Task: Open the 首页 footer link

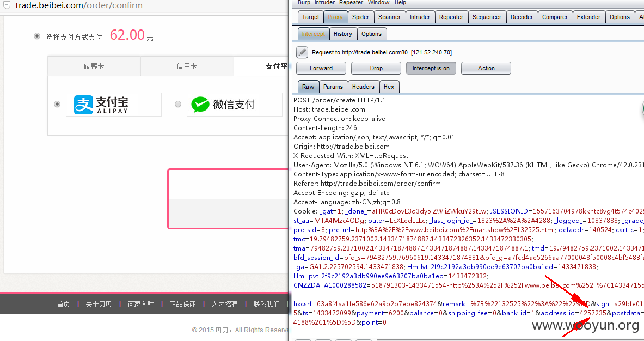Action: click(x=63, y=304)
